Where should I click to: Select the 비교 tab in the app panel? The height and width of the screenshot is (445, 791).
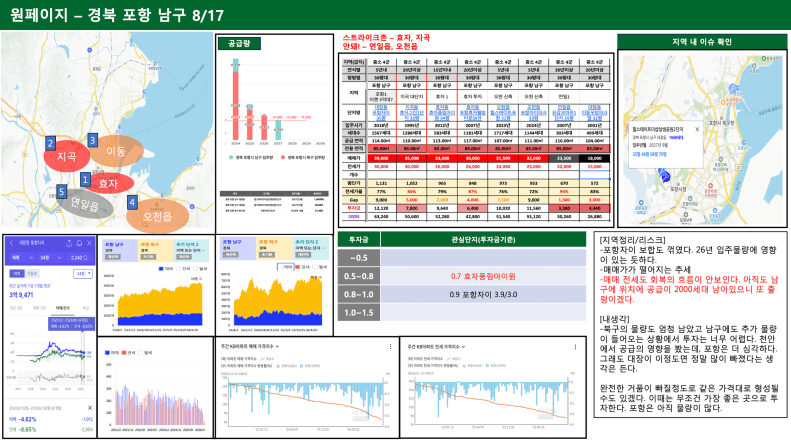coord(86,307)
